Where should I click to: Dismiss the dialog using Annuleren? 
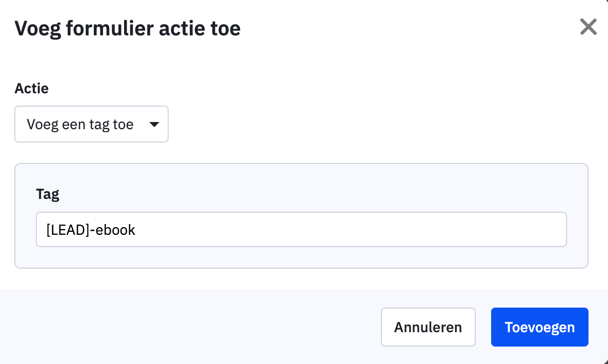(428, 327)
